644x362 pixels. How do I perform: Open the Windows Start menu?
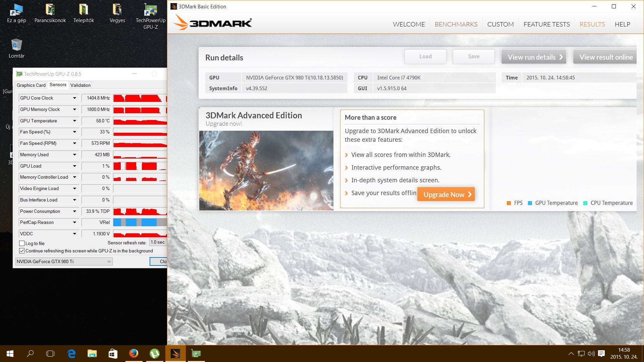coord(10,354)
